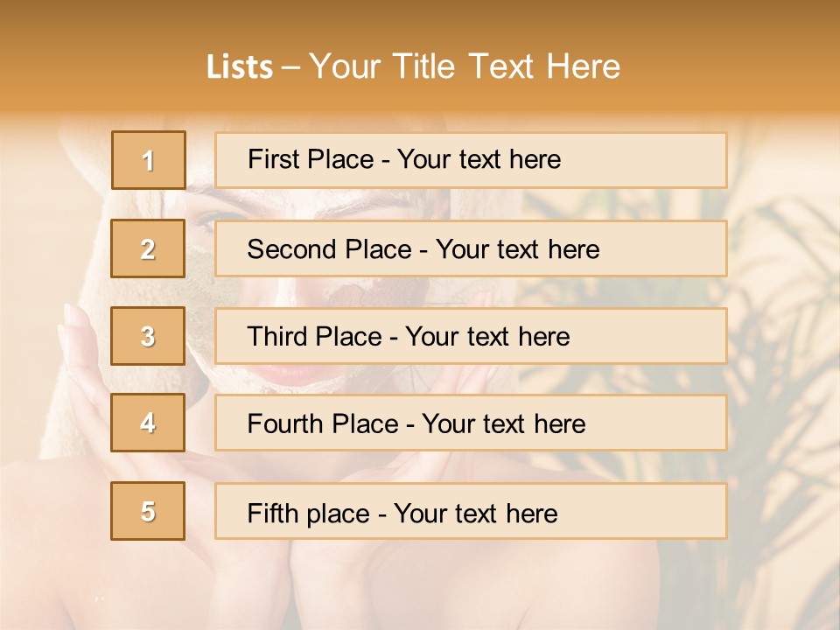This screenshot has height=630, width=840.
Task: Select the number 4 square
Action: pos(148,423)
